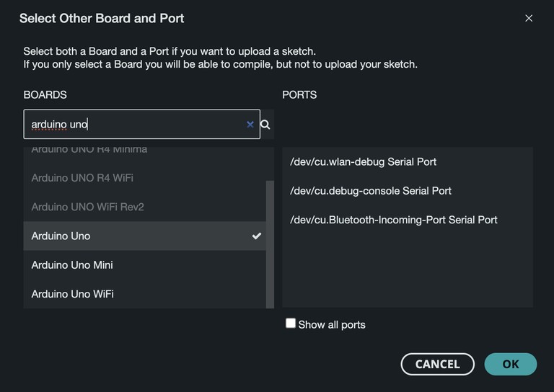Select /dev/cu.debug-console Serial Port
This screenshot has height=392, width=554.
click(x=371, y=190)
